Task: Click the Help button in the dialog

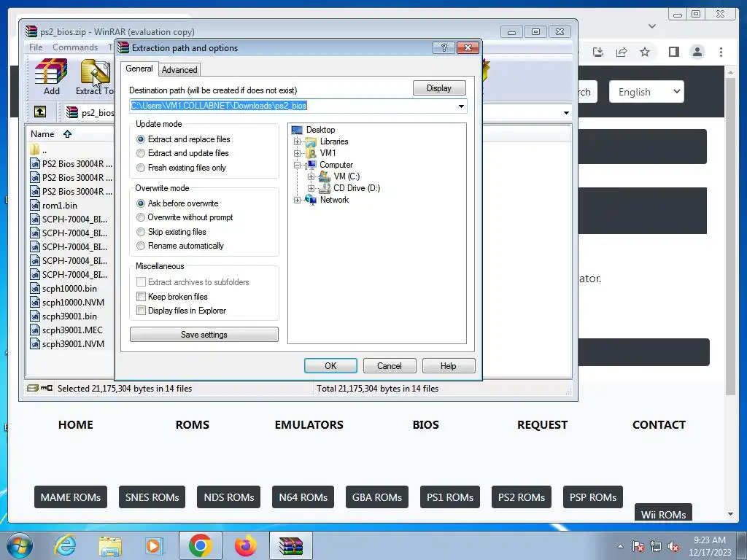Action: [449, 366]
